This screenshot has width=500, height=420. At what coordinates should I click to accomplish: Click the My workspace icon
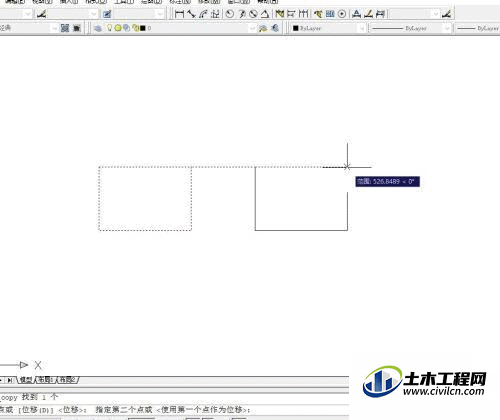click(x=77, y=28)
